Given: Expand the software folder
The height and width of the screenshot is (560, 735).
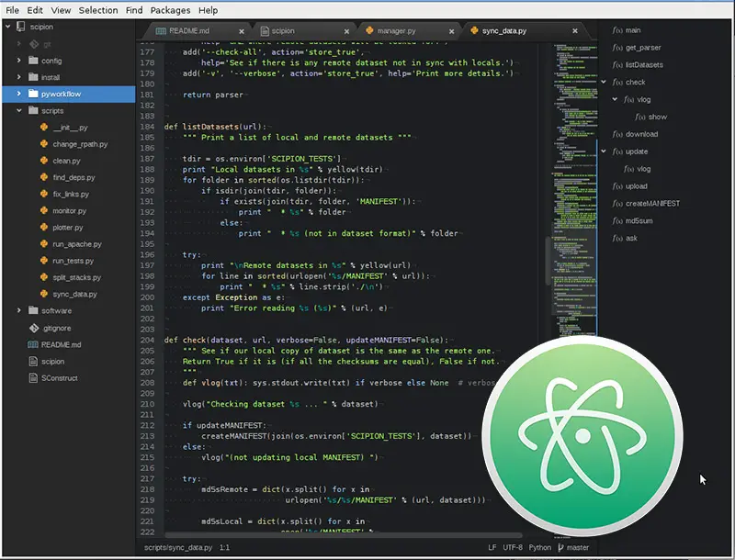Looking at the screenshot, I should pyautogui.click(x=19, y=310).
